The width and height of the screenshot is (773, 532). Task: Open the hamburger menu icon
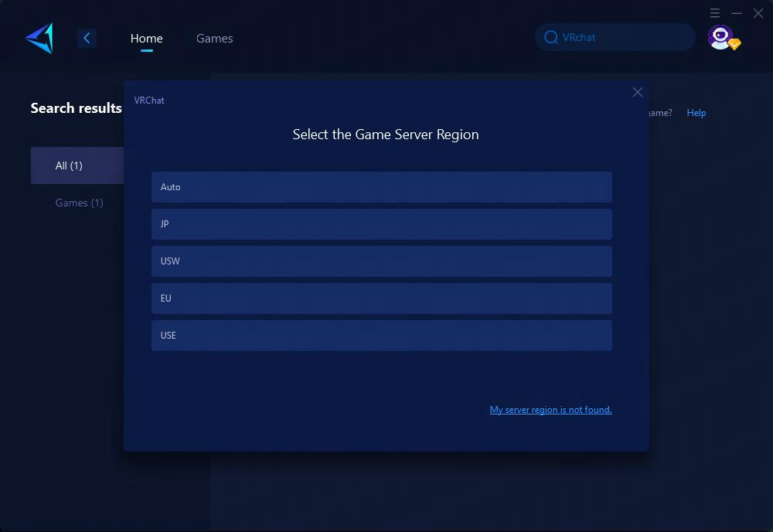715,13
